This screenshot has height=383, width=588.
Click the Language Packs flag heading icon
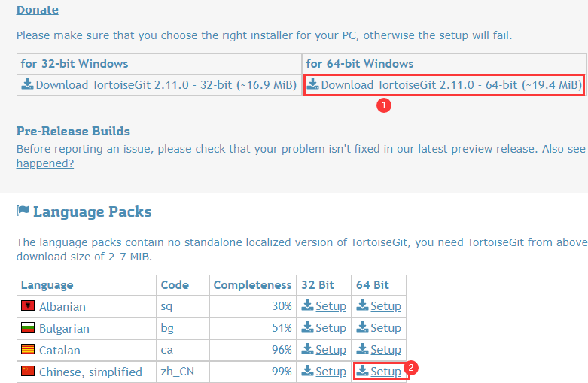point(23,210)
